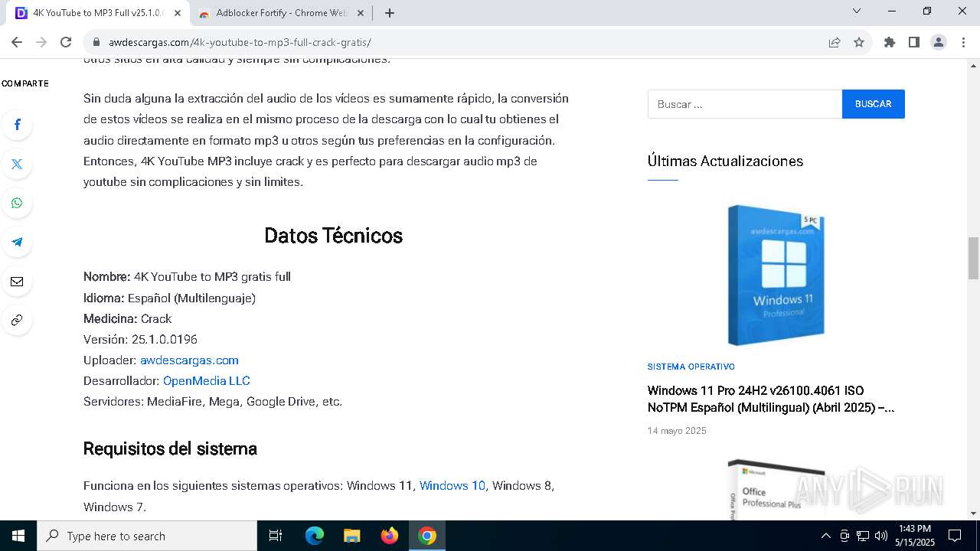Focus the Buscar search field
The height and width of the screenshot is (551, 980).
click(745, 104)
